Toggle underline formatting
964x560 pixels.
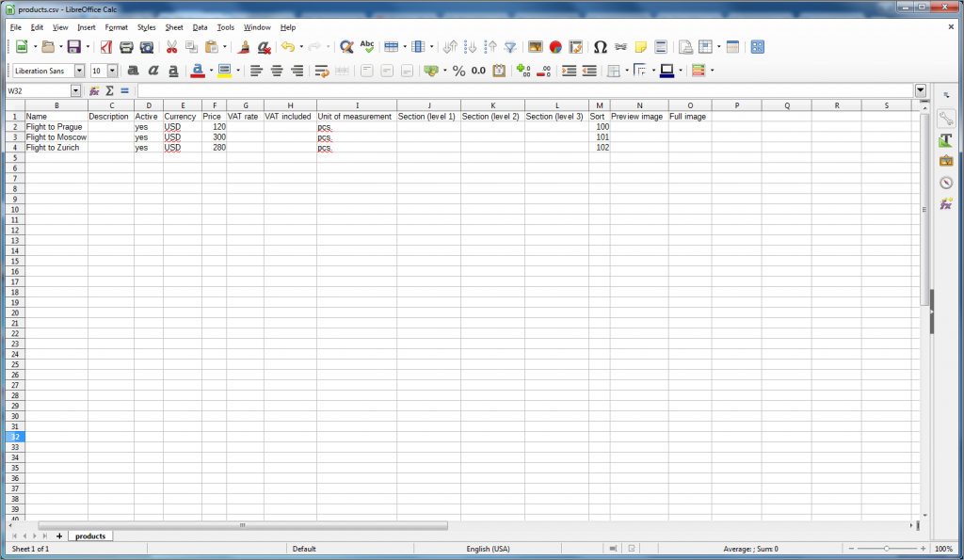pyautogui.click(x=173, y=71)
